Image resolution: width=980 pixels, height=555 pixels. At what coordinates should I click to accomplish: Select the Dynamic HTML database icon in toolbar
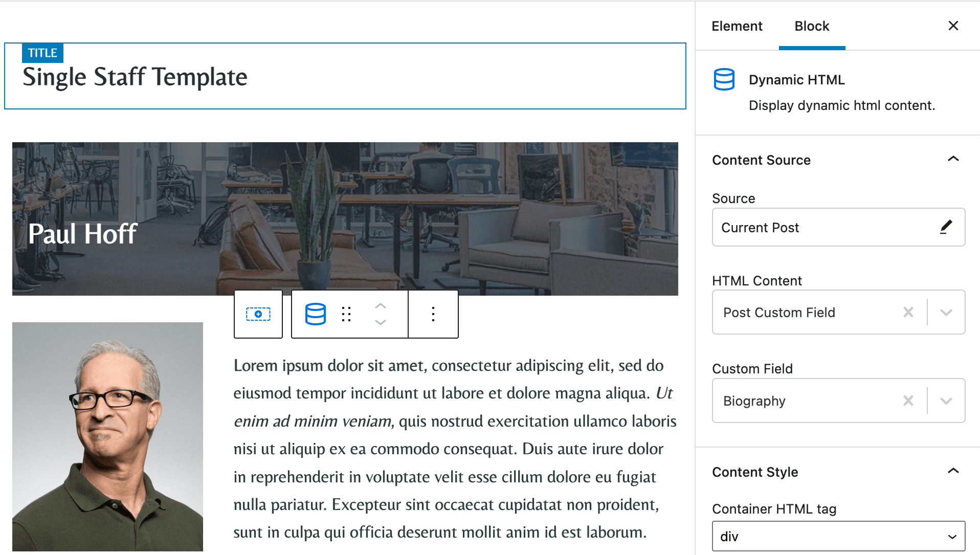[316, 314]
